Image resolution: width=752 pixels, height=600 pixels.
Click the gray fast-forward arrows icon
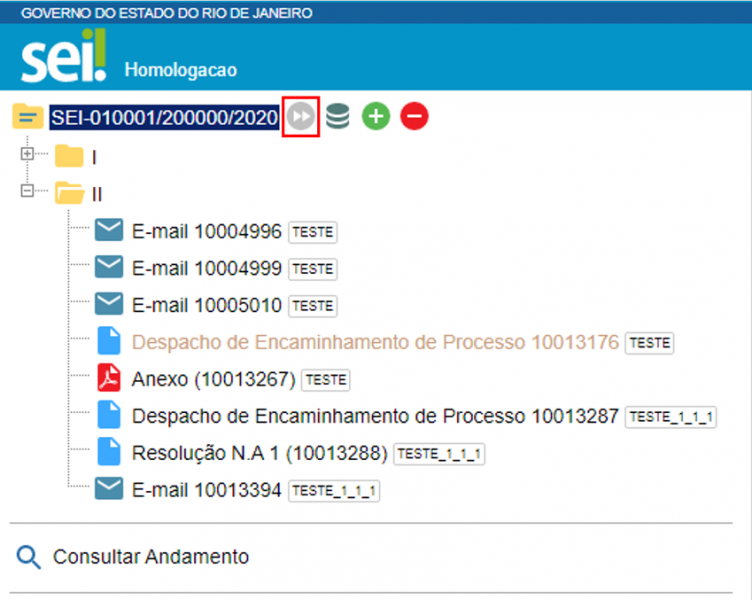point(301,117)
